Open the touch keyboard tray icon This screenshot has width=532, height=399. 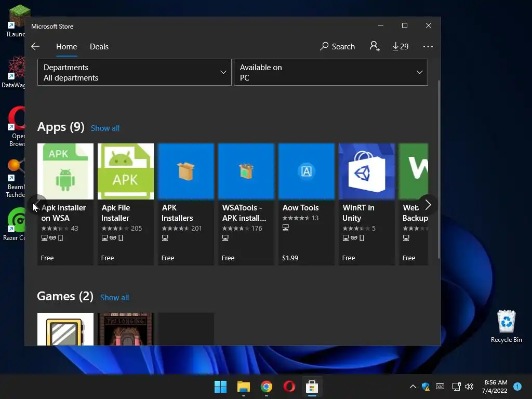(x=440, y=387)
